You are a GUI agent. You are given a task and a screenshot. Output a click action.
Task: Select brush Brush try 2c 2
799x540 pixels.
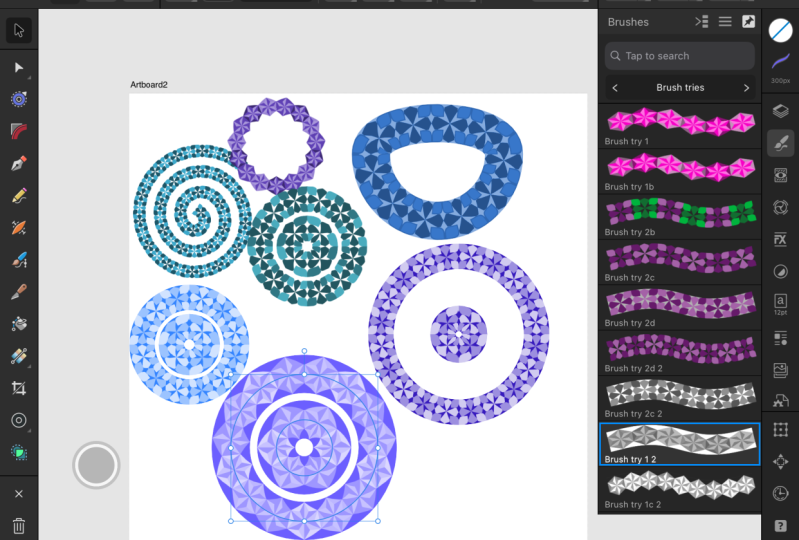point(680,398)
